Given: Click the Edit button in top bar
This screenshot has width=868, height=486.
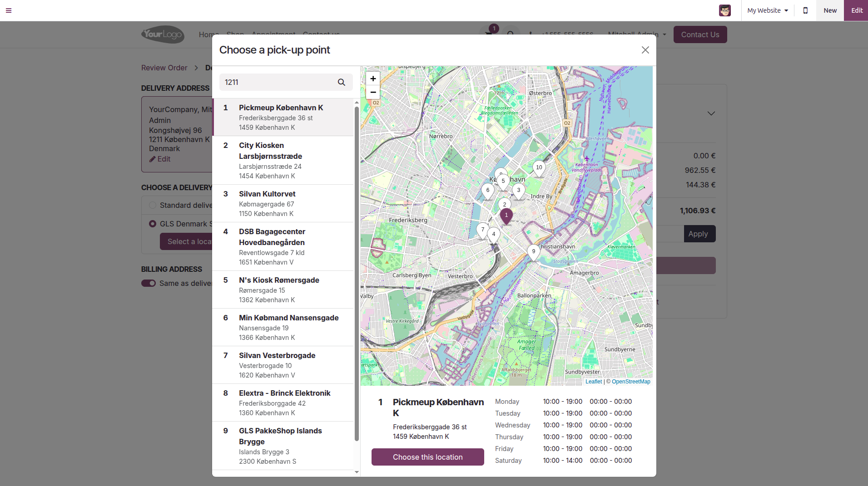Looking at the screenshot, I should click(x=857, y=10).
